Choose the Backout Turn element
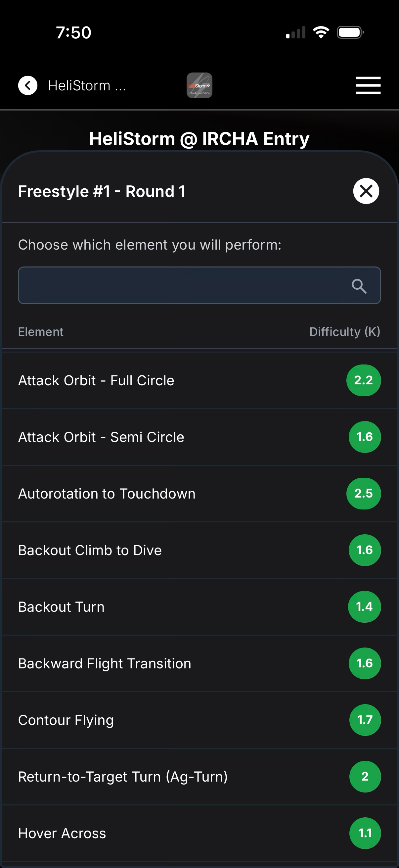 pyautogui.click(x=199, y=607)
